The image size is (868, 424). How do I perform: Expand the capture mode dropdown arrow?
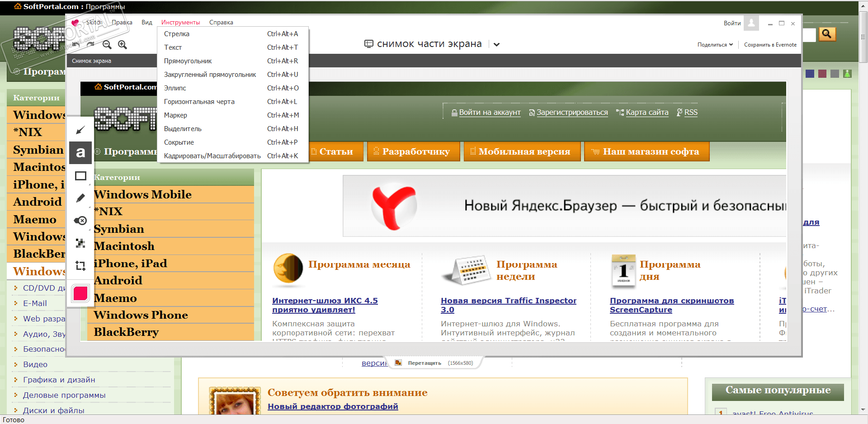tap(496, 44)
